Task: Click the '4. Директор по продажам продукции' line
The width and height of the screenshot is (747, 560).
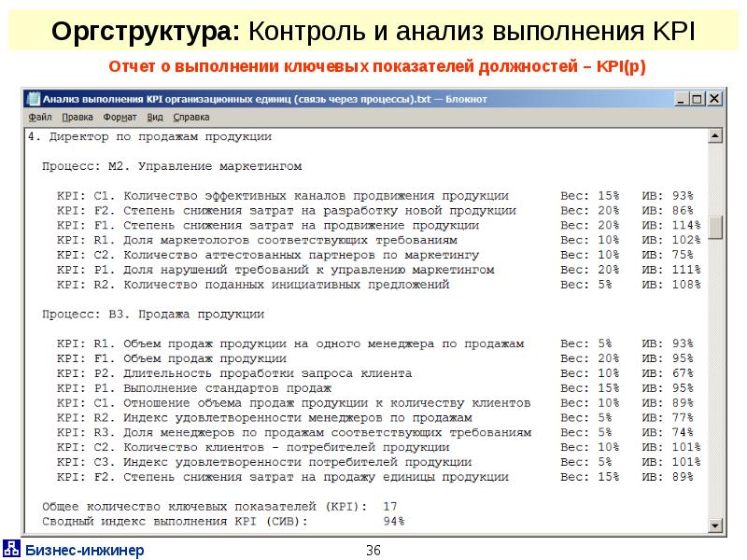Action: (149, 136)
